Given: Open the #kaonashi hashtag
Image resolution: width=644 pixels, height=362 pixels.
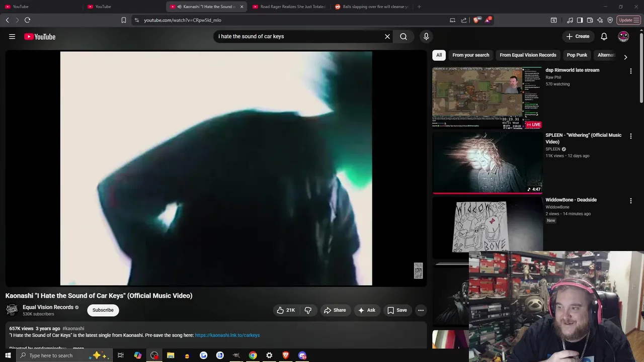Looking at the screenshot, I should [x=73, y=329].
